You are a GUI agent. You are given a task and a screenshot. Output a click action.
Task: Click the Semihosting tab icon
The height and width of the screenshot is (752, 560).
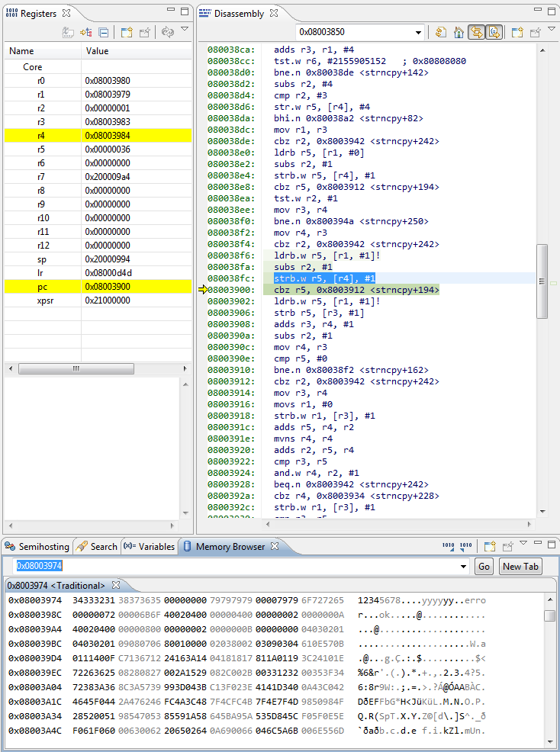point(10,546)
